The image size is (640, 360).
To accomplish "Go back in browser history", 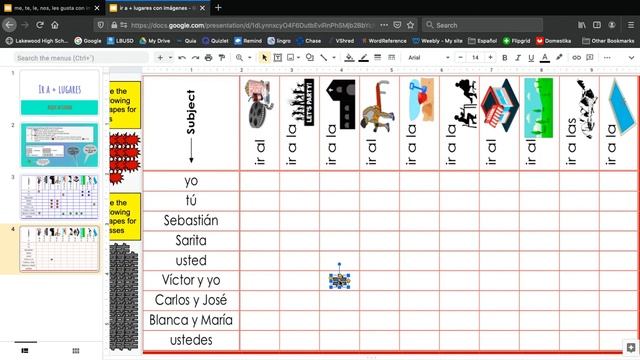I will click(9, 25).
